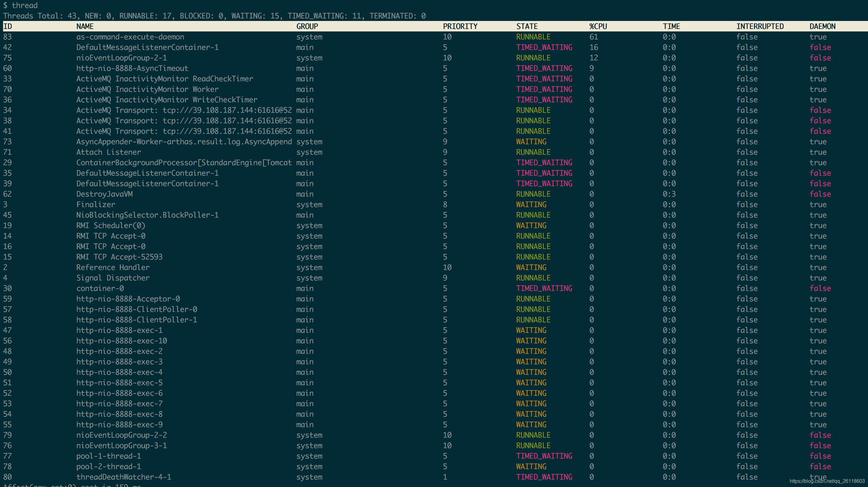Viewport: 868px width, 487px height.
Task: Click the thread command at the prompt
Action: pos(25,6)
